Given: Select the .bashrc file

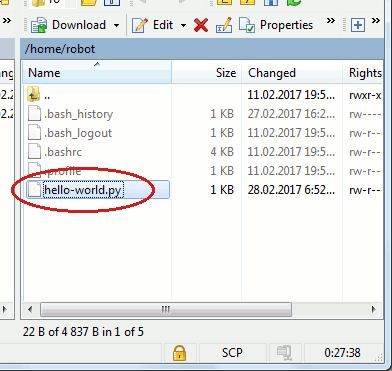Looking at the screenshot, I should [x=63, y=152].
